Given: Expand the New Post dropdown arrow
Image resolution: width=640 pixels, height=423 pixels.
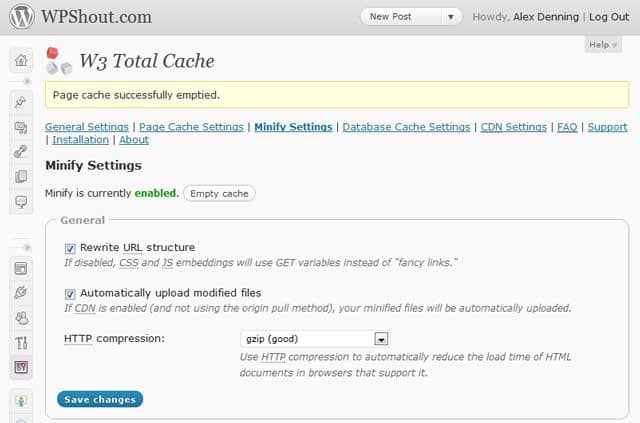Looking at the screenshot, I should [x=451, y=17].
